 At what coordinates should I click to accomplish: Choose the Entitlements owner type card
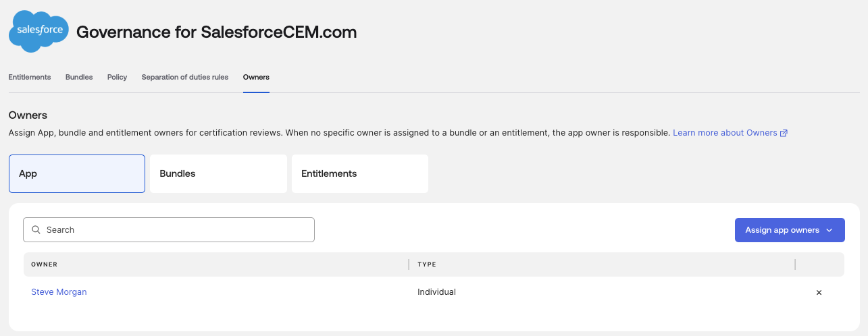pyautogui.click(x=360, y=173)
